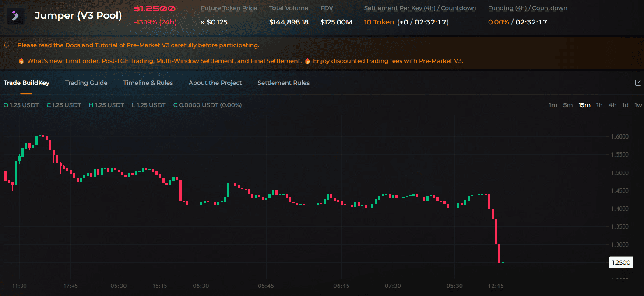Open Timeline & Rules tab

pos(148,83)
